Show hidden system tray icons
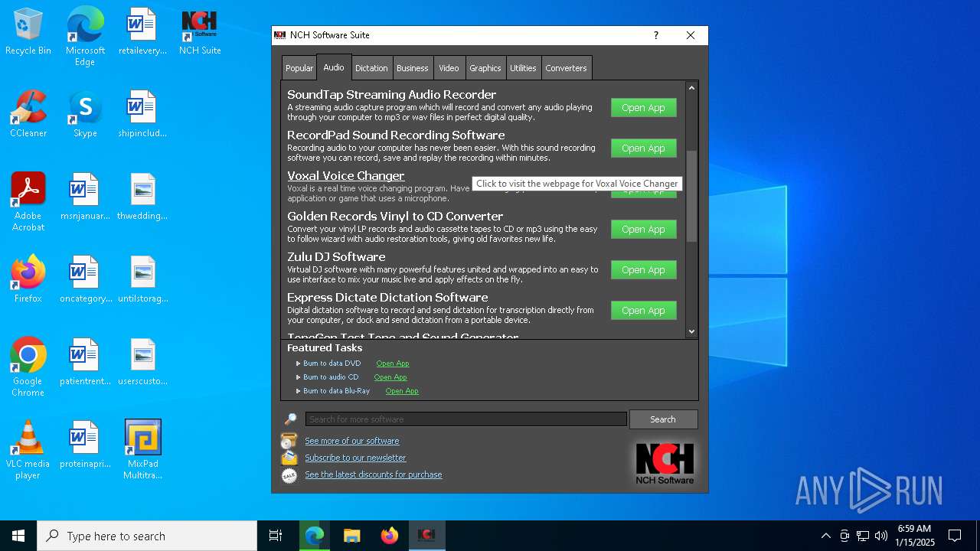 pyautogui.click(x=825, y=536)
